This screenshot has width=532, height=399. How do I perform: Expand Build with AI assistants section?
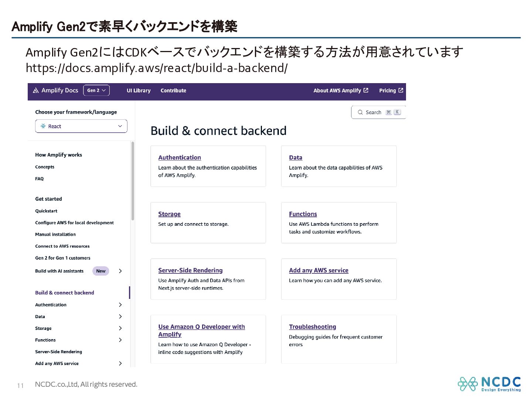(x=120, y=271)
